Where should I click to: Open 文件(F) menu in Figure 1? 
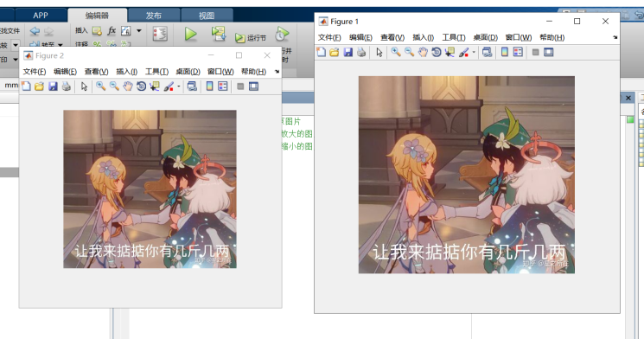[329, 37]
